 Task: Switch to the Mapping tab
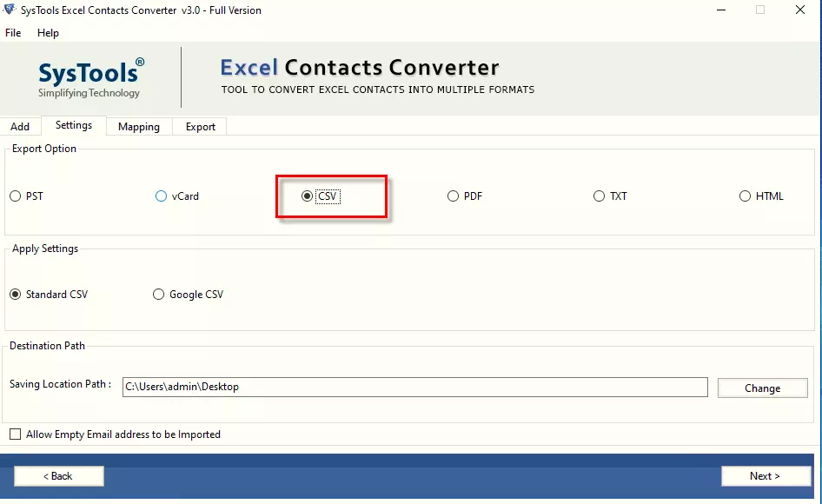click(x=139, y=126)
